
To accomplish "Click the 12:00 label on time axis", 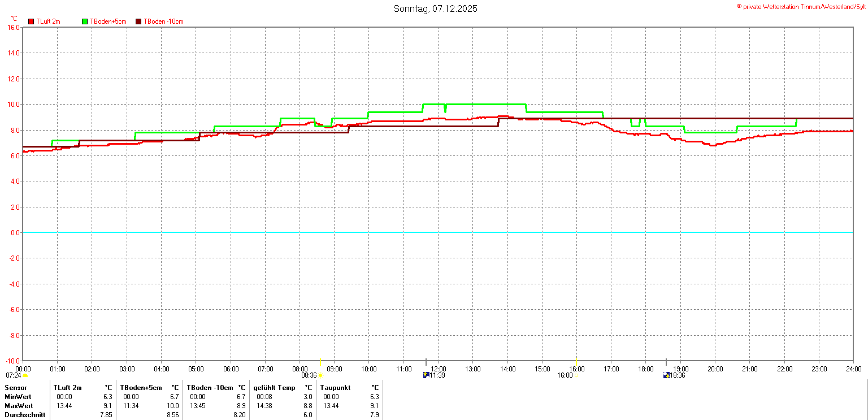I will point(438,369).
